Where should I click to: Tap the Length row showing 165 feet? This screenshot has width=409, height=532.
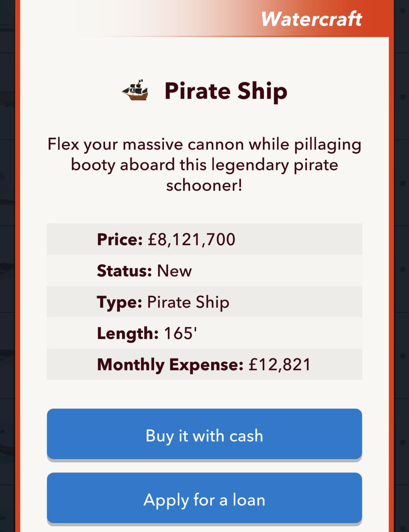[204, 333]
